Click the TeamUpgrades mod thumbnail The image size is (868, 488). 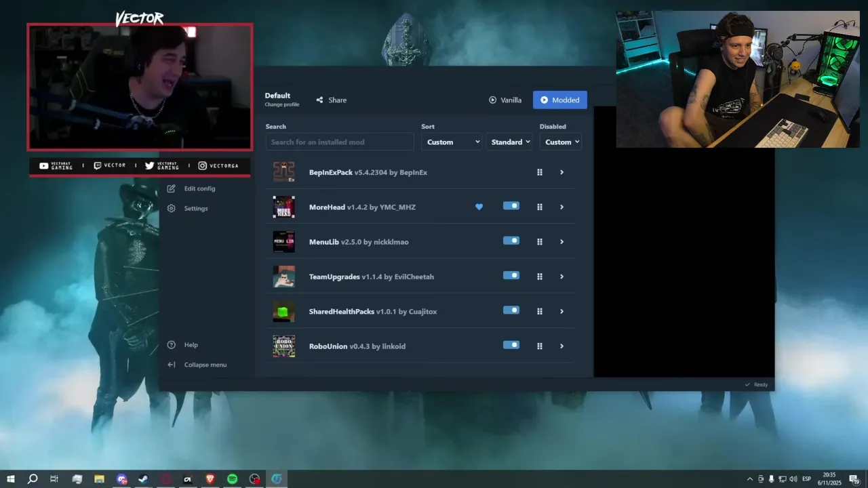(x=283, y=277)
